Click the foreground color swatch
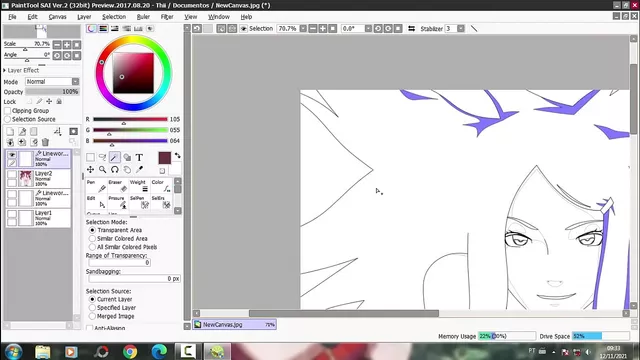Image resolution: width=640 pixels, height=360 pixels. coord(164,158)
